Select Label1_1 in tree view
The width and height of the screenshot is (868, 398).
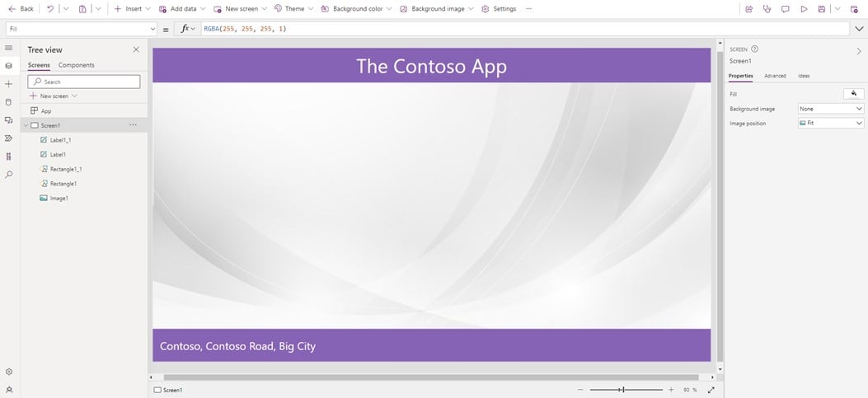coord(60,140)
